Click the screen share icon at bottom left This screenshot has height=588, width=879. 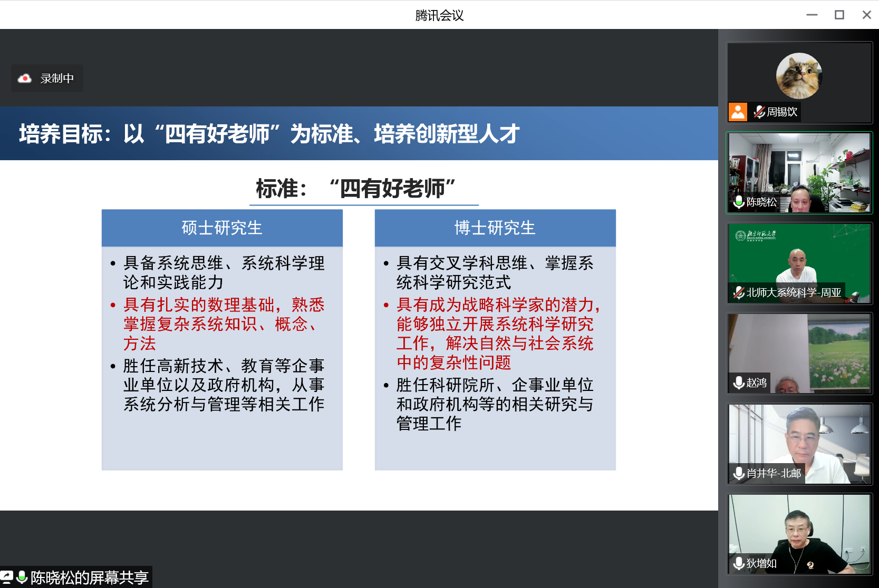click(7, 577)
